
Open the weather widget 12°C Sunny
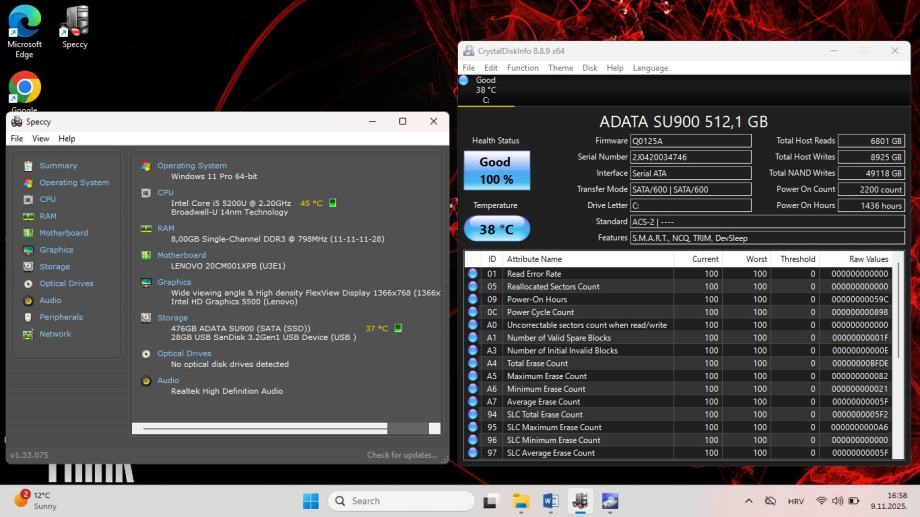36,501
